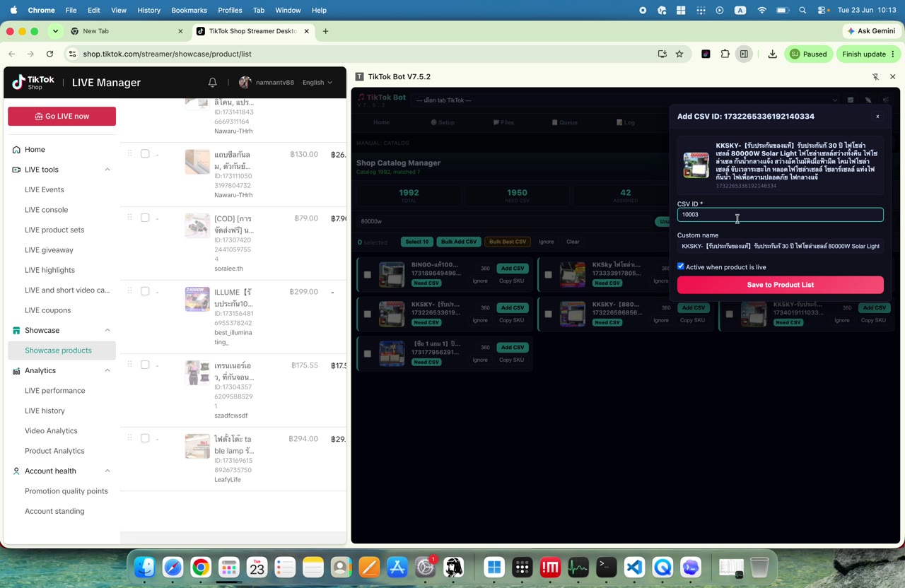Open the namnantv88 profile avatar
This screenshot has width=905, height=588.
pos(245,82)
